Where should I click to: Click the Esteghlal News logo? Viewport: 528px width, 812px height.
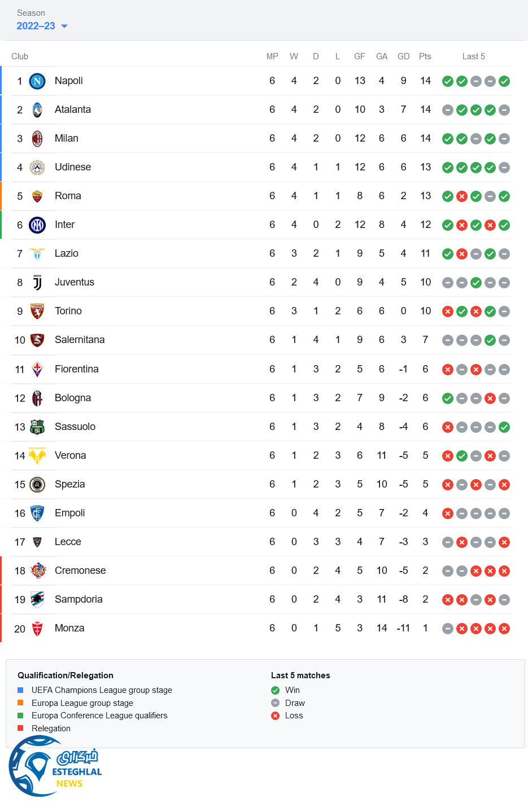pos(55,766)
